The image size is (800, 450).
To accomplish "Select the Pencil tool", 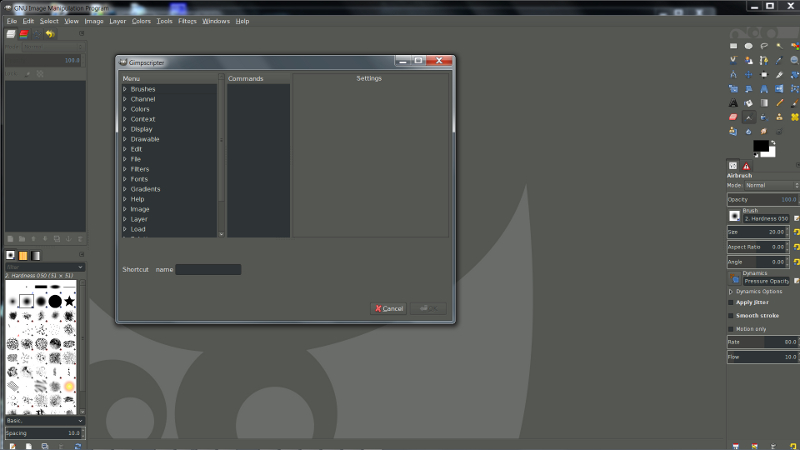I will click(x=779, y=103).
